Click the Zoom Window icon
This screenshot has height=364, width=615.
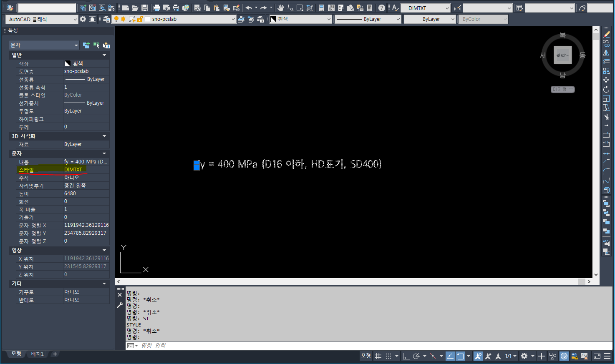300,8
